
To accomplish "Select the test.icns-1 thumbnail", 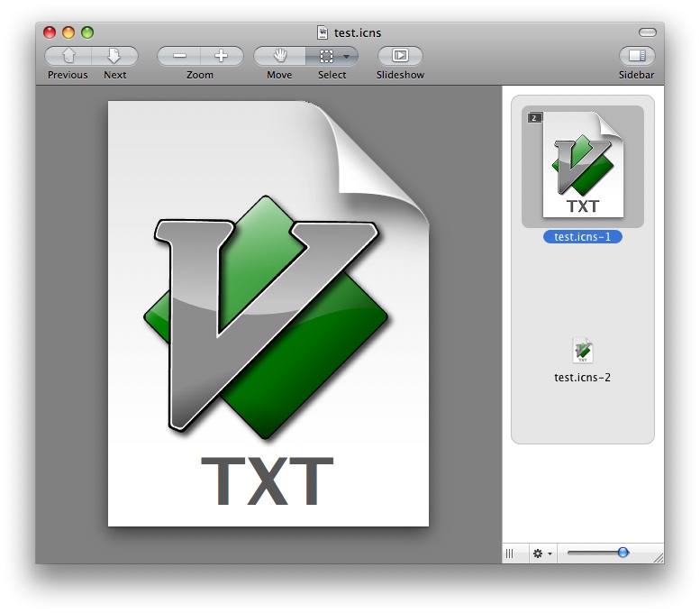I will 583,165.
